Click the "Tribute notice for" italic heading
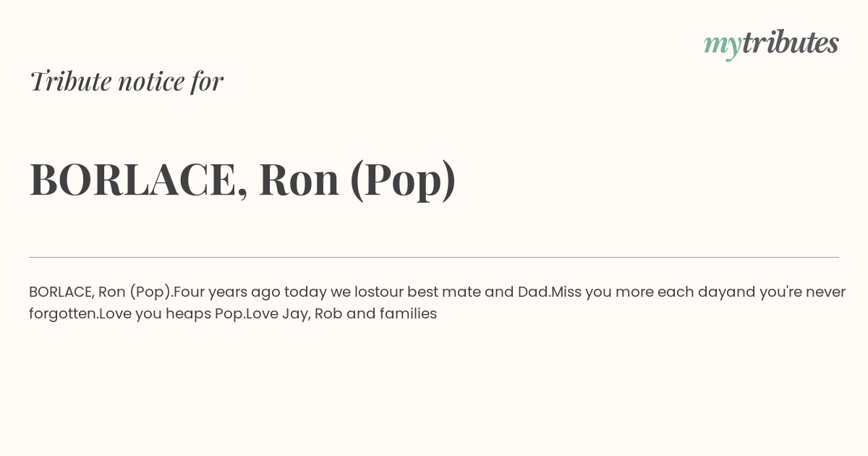868x456 pixels. (127, 81)
